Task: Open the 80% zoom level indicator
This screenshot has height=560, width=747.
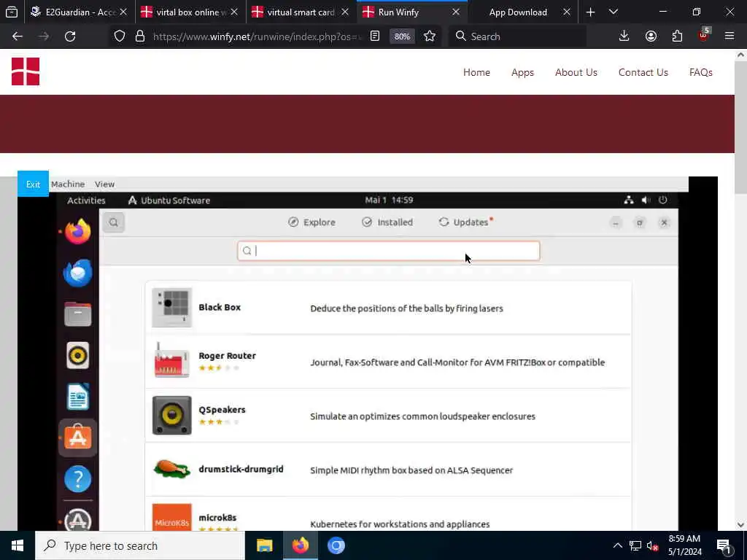Action: (x=402, y=36)
